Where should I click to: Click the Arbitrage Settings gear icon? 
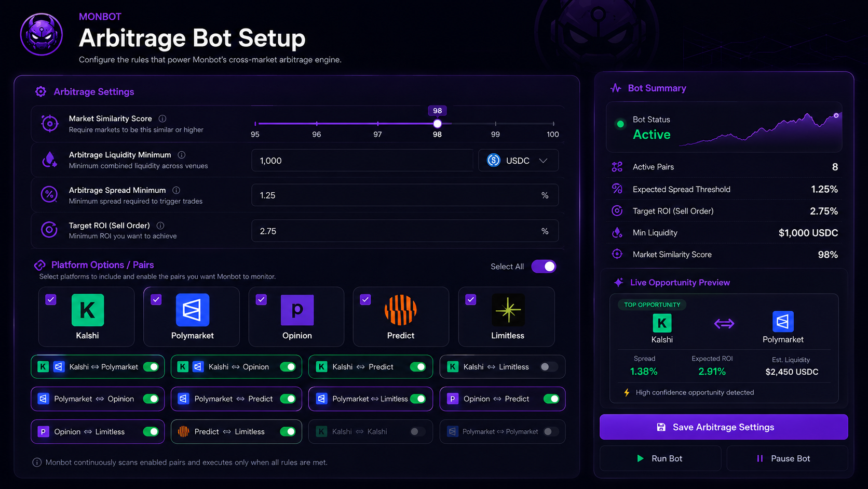tap(40, 91)
